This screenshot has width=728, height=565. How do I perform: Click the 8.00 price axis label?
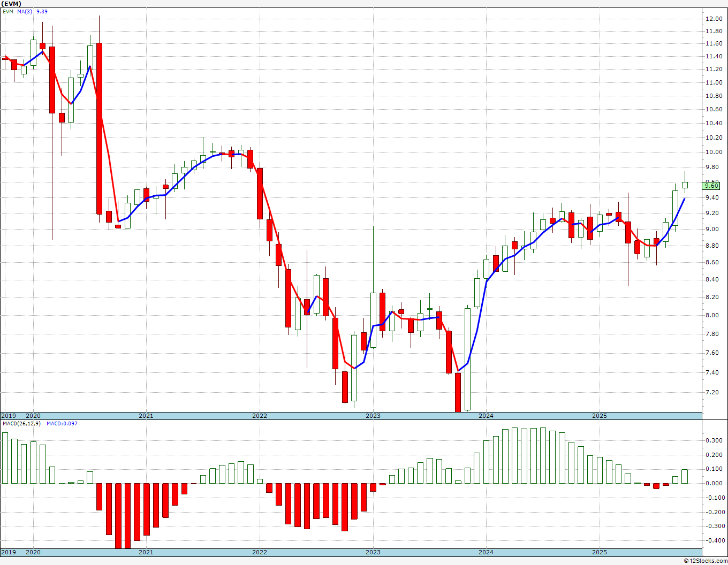(x=713, y=315)
